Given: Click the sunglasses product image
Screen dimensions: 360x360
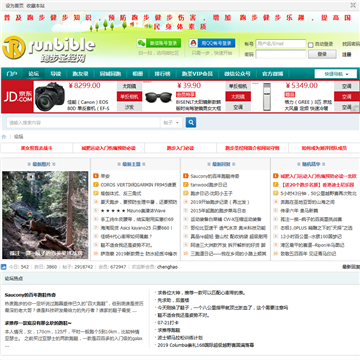Looking at the screenshot, I should coord(159,97).
